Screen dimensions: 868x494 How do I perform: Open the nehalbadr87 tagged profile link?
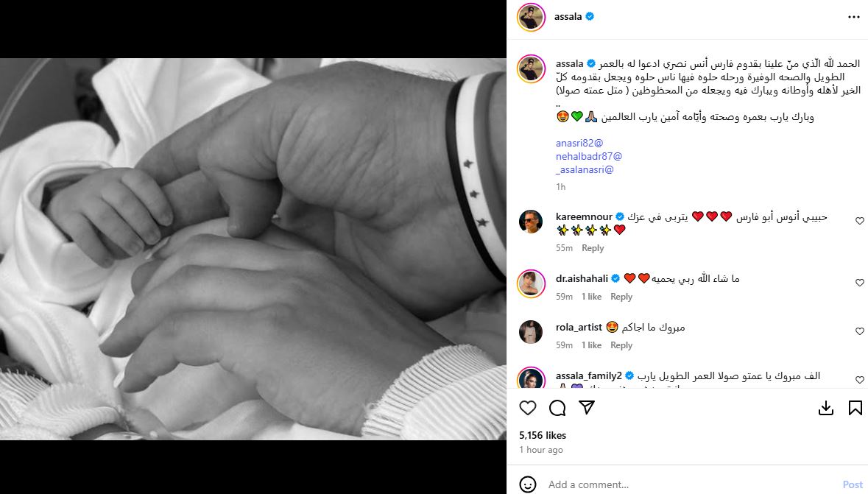tap(589, 156)
